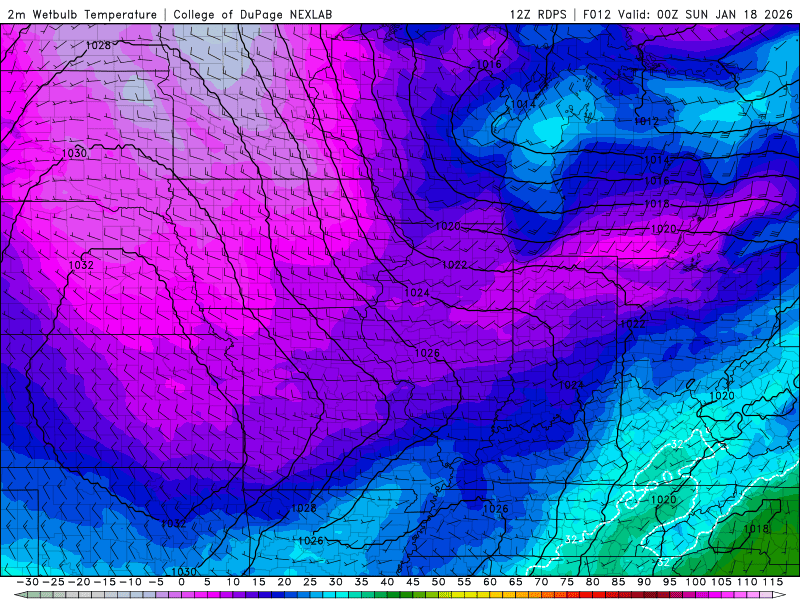Click the 60 tick label on the color scale
800x600 pixels.
click(490, 582)
